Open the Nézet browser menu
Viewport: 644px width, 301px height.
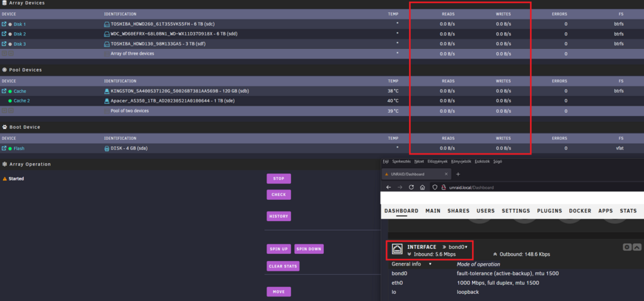point(419,162)
